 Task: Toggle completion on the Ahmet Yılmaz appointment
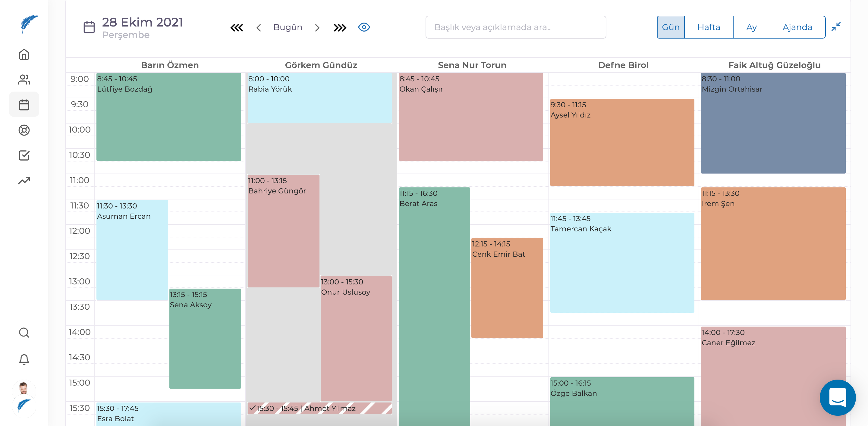[253, 408]
